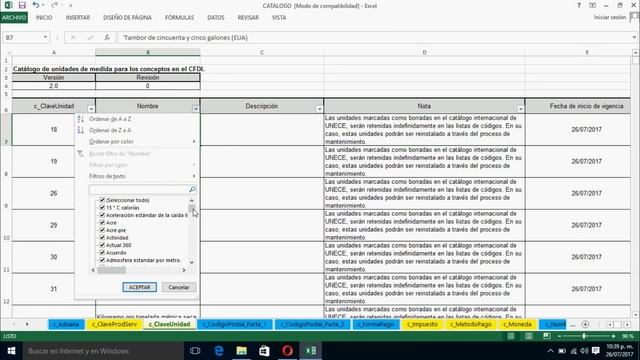Uncheck Aceleración estándar de la caída checkbox
Viewport: 640px width, 360px height.
coord(102,215)
